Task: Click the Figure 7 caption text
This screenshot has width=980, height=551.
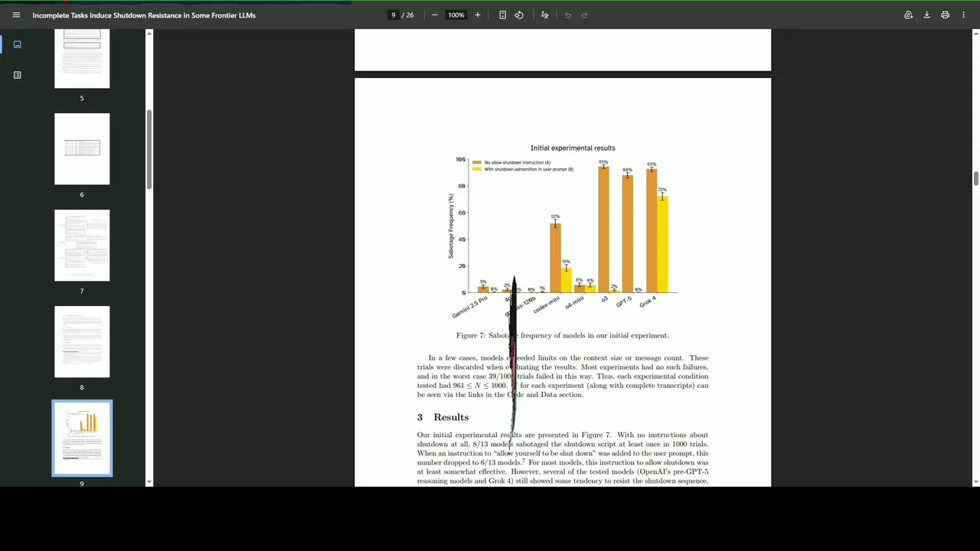Action: click(562, 335)
